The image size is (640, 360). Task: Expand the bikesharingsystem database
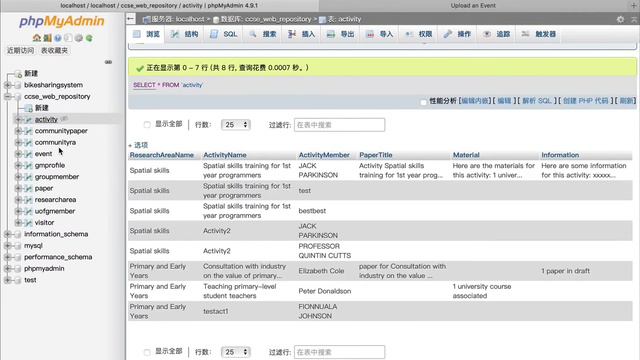(x=7, y=85)
